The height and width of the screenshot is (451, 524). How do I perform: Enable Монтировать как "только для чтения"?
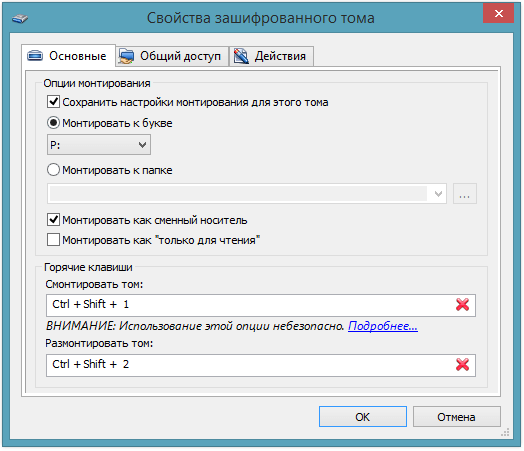[x=53, y=240]
